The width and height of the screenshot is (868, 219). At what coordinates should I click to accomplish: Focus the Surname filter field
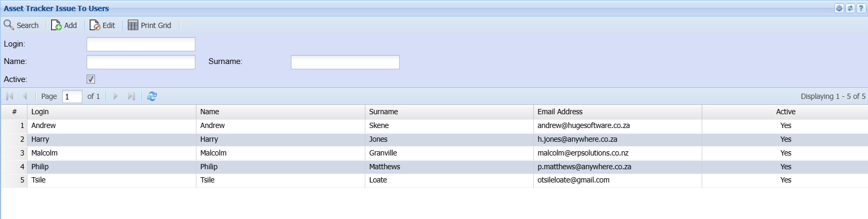[345, 62]
